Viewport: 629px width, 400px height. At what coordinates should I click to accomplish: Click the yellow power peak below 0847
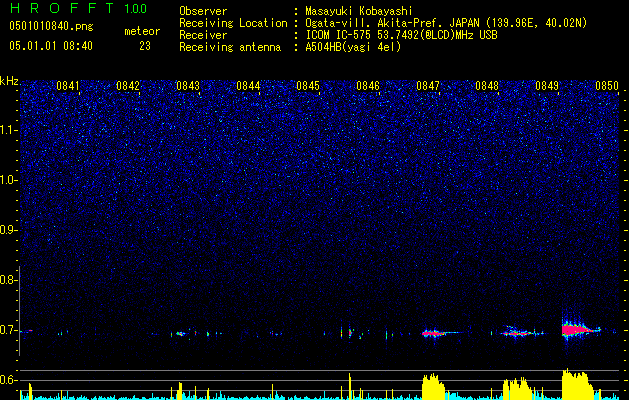(x=433, y=386)
